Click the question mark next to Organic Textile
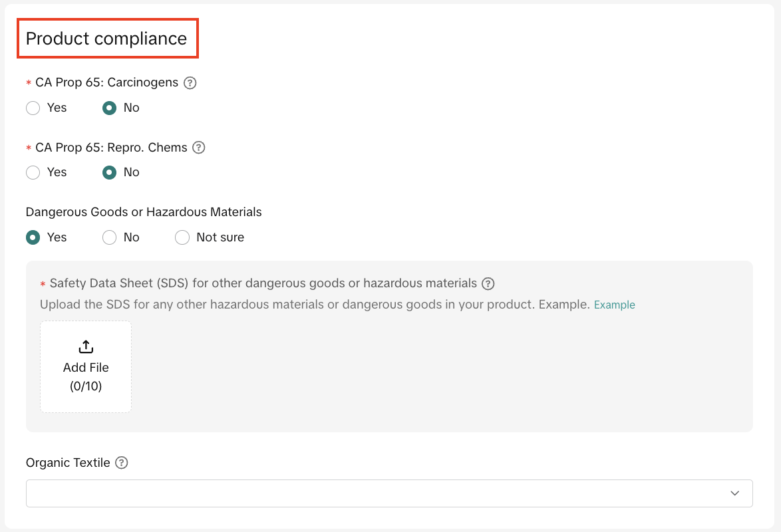The height and width of the screenshot is (532, 781). [x=120, y=462]
